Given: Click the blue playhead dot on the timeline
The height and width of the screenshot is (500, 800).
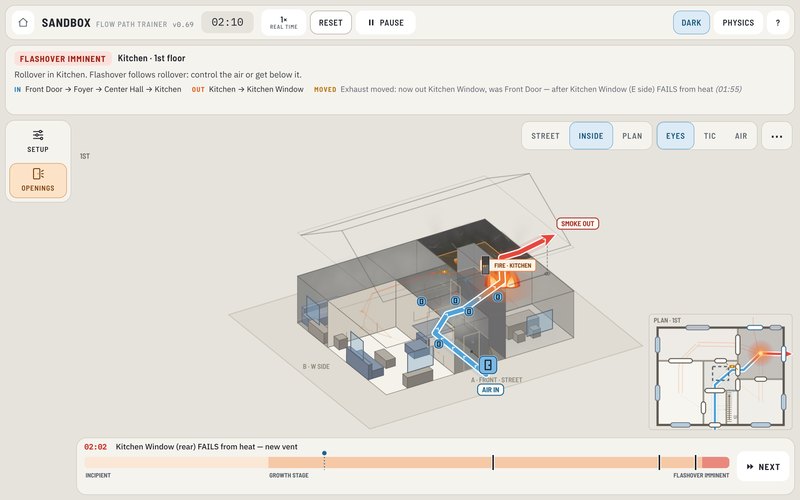Looking at the screenshot, I should tap(324, 453).
